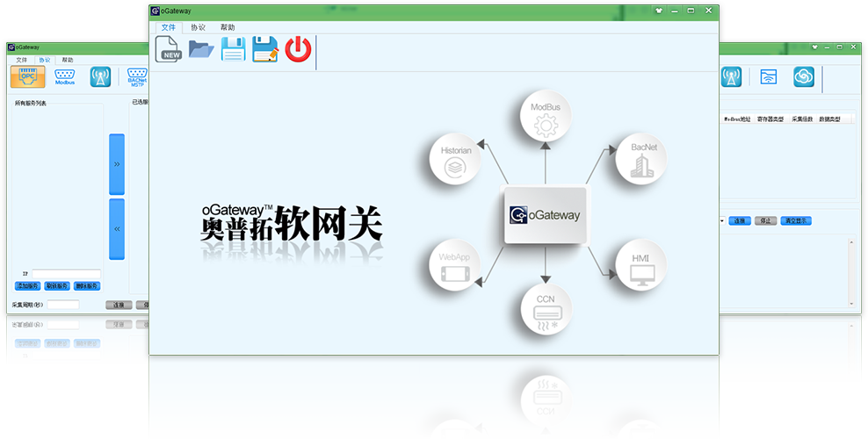The width and height of the screenshot is (868, 439).
Task: Open the 文件 tab in main window
Action: (169, 27)
